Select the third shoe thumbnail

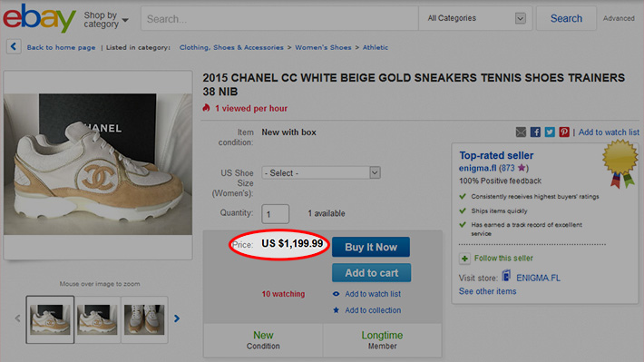(x=144, y=319)
